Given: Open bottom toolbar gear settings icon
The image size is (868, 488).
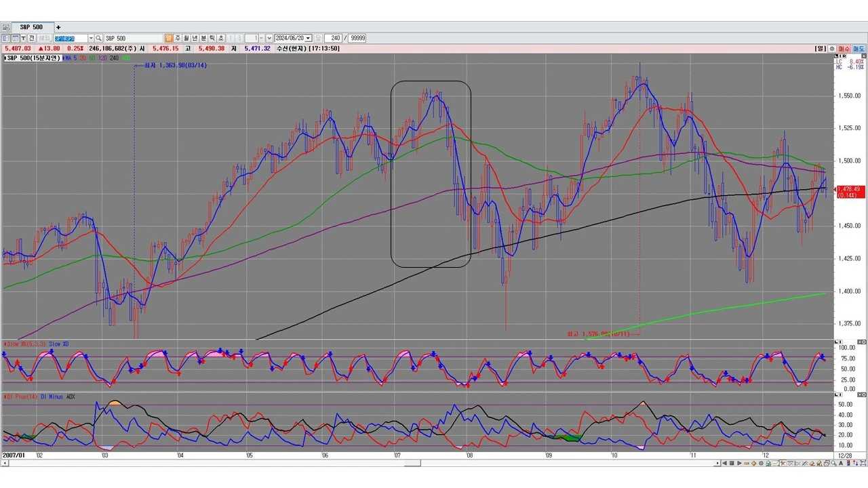Looking at the screenshot, I should pos(762,464).
